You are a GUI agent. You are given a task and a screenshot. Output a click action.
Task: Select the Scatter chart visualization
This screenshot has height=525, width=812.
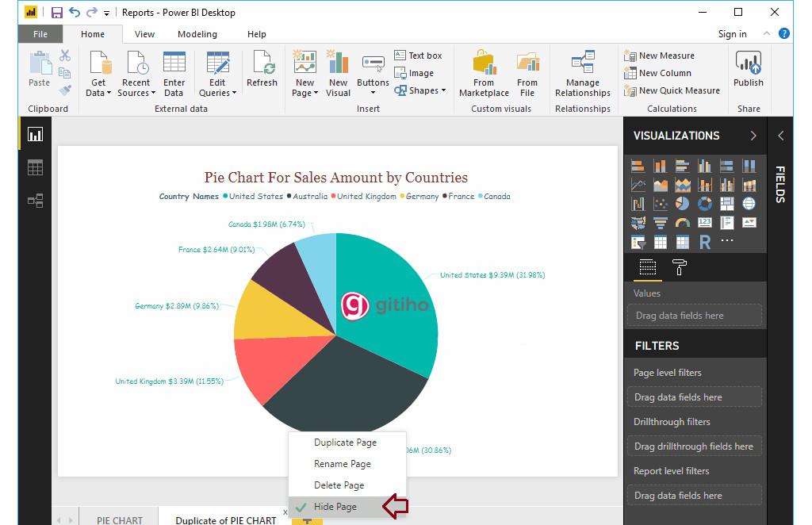pyautogui.click(x=661, y=204)
